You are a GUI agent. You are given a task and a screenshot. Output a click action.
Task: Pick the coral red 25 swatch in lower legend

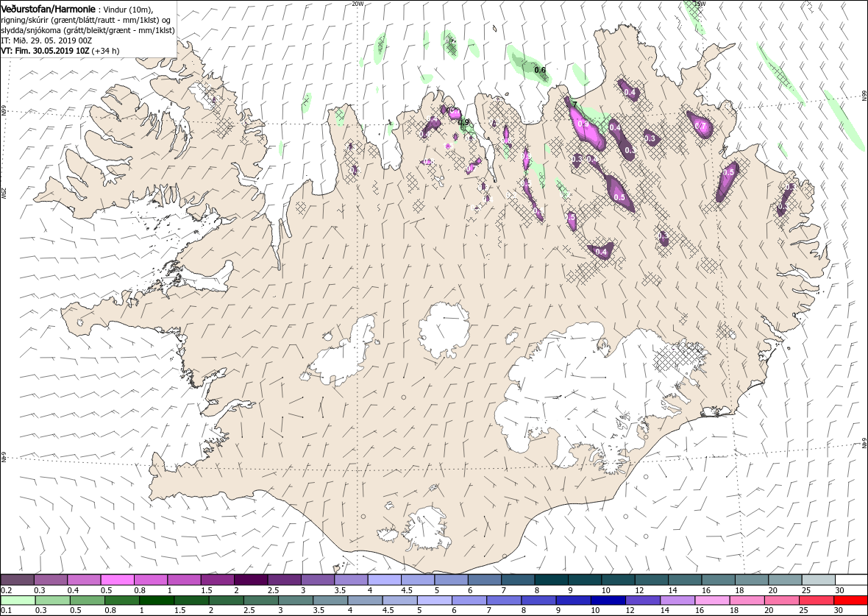(816, 601)
